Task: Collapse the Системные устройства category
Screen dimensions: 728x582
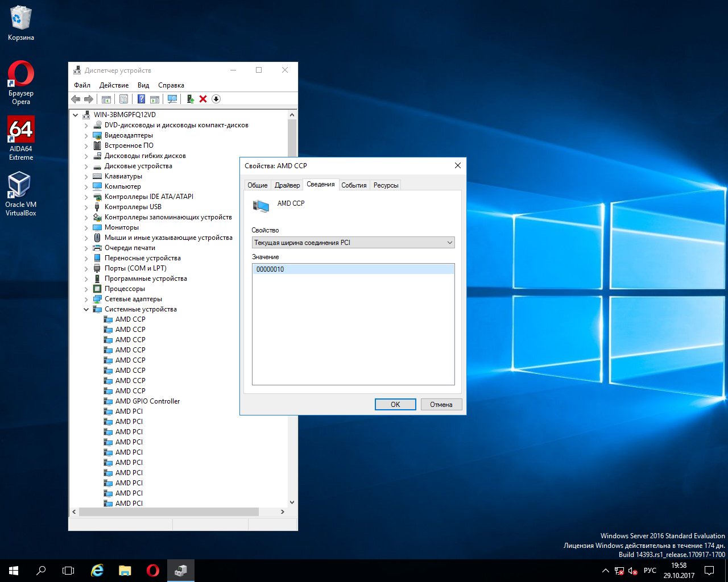Action: (86, 310)
